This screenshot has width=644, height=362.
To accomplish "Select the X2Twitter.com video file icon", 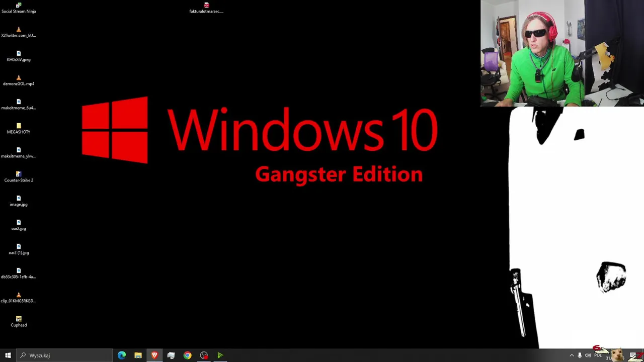I will coord(19,32).
